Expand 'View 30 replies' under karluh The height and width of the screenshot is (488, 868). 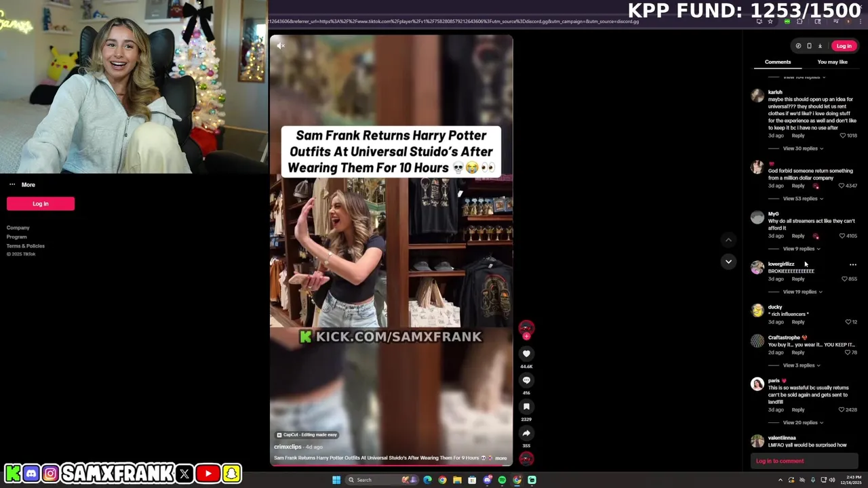(x=803, y=148)
